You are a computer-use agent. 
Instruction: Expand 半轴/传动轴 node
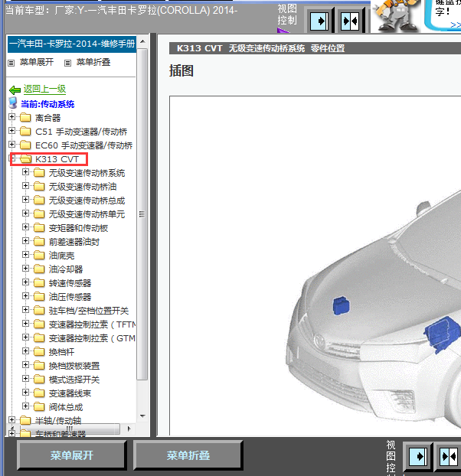(11, 420)
